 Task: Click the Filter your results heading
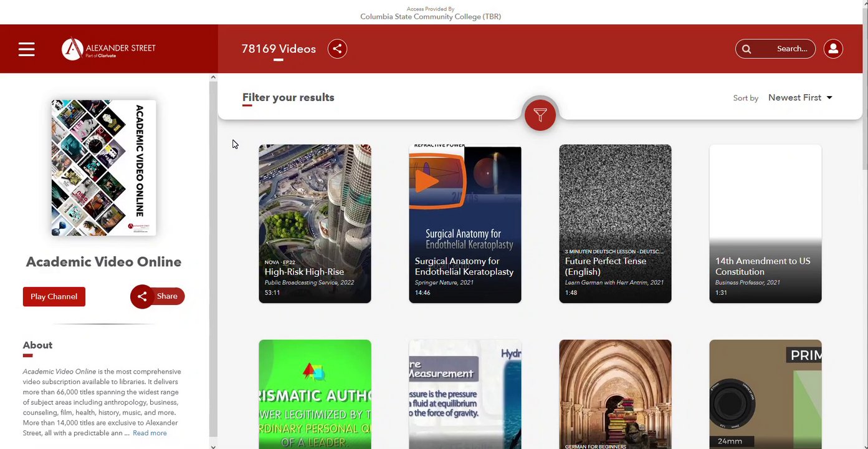tap(289, 97)
